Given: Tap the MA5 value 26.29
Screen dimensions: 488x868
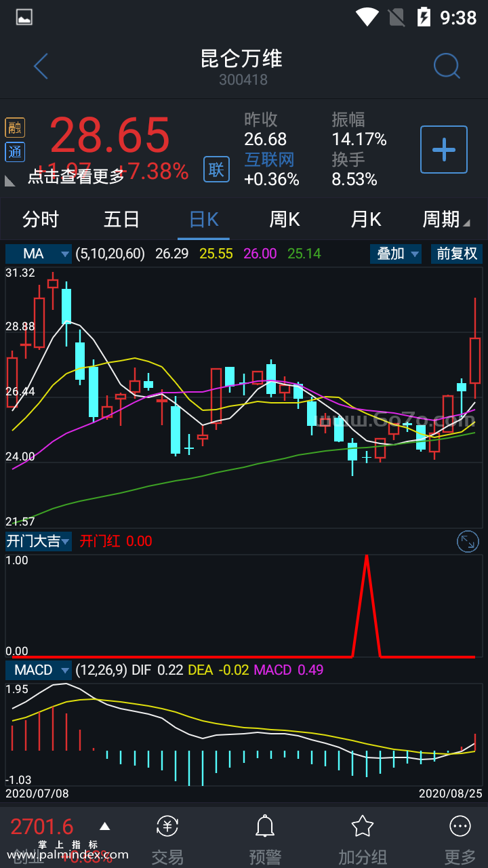Looking at the screenshot, I should [172, 254].
